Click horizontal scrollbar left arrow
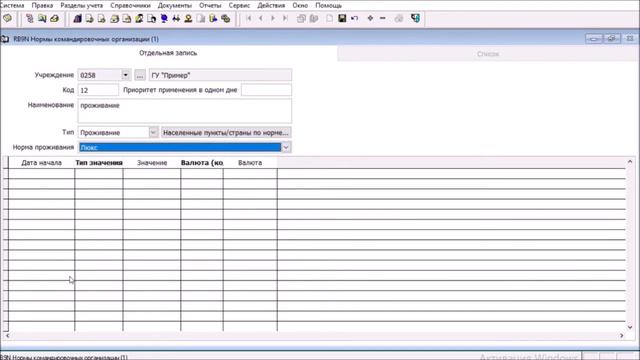The image size is (640, 360). (x=7, y=336)
